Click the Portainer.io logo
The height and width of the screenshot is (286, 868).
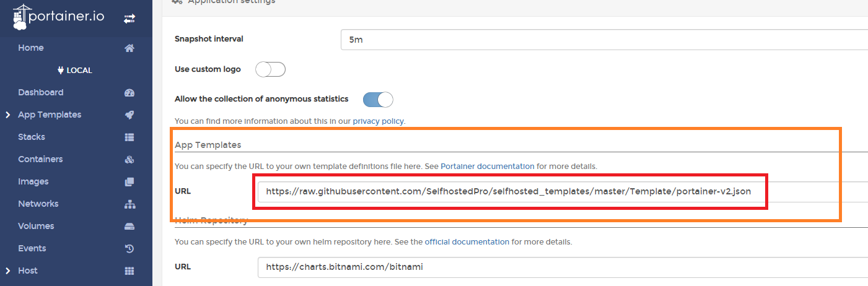[x=59, y=17]
